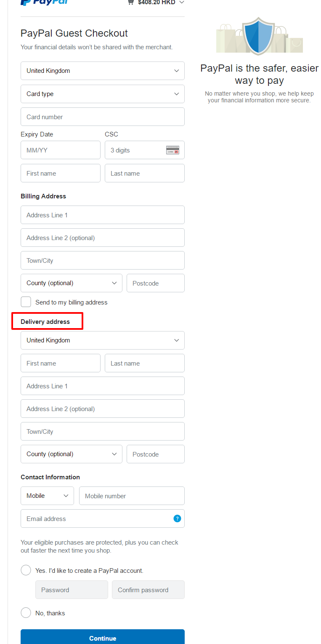The width and height of the screenshot is (321, 644).
Task: Select Yes, create a PayPal account option
Action: pyautogui.click(x=26, y=570)
